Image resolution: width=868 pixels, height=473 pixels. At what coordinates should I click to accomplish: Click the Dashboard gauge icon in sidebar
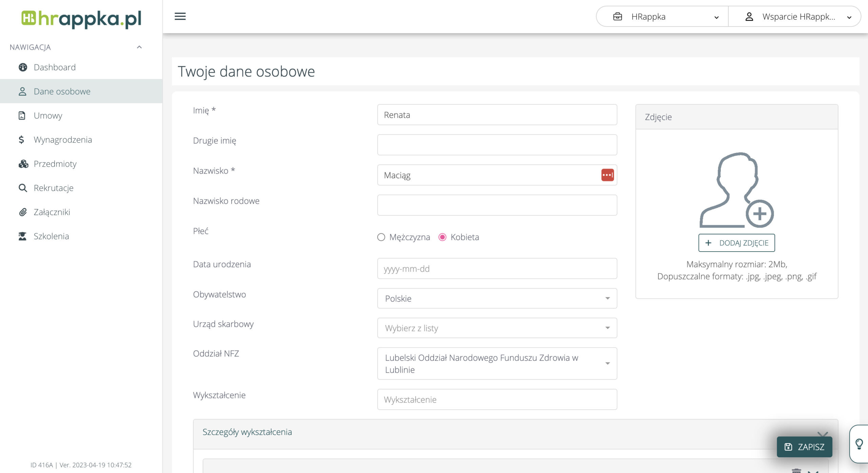[23, 67]
